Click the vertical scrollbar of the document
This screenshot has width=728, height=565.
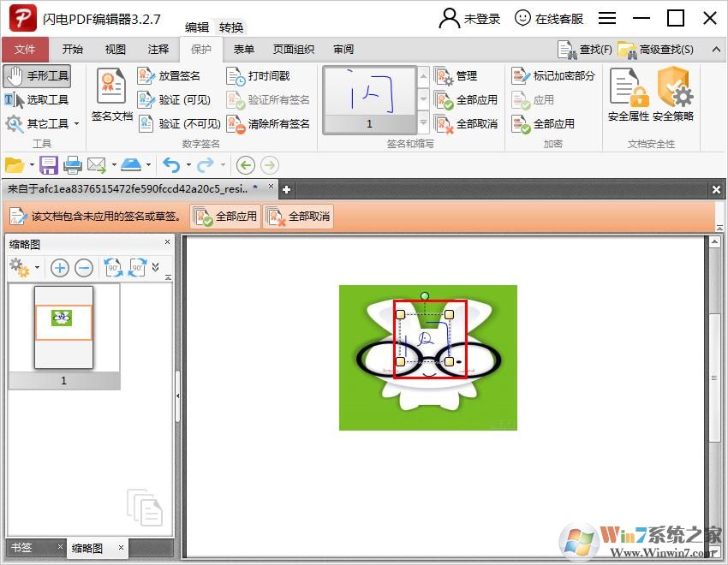coord(714,378)
